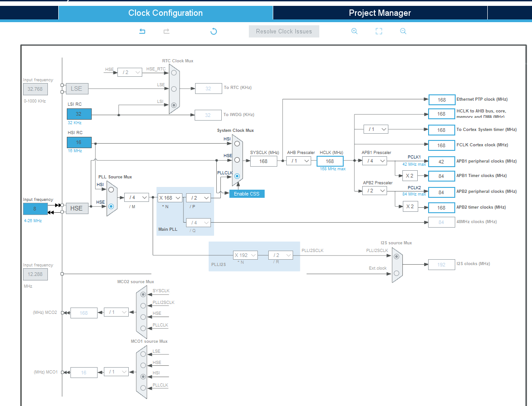Select LSI in RTC Clock Mux

coord(174,105)
